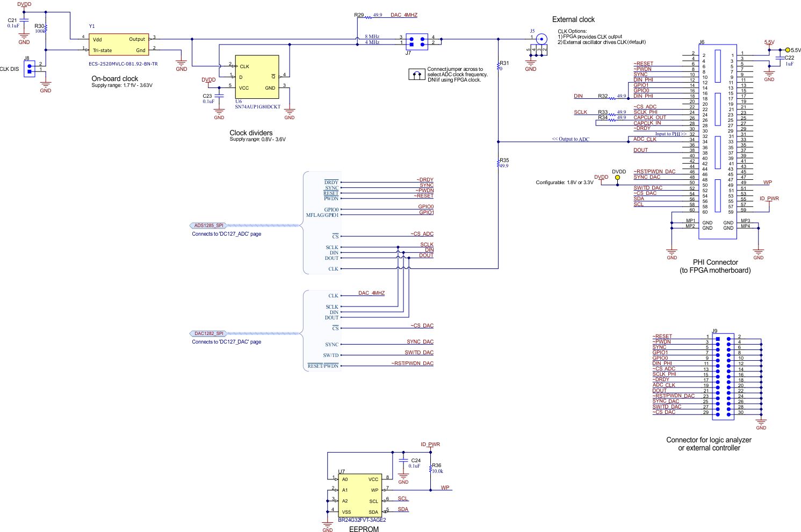Click resistor R31 symbol
The width and height of the screenshot is (801, 532).
(x=499, y=65)
